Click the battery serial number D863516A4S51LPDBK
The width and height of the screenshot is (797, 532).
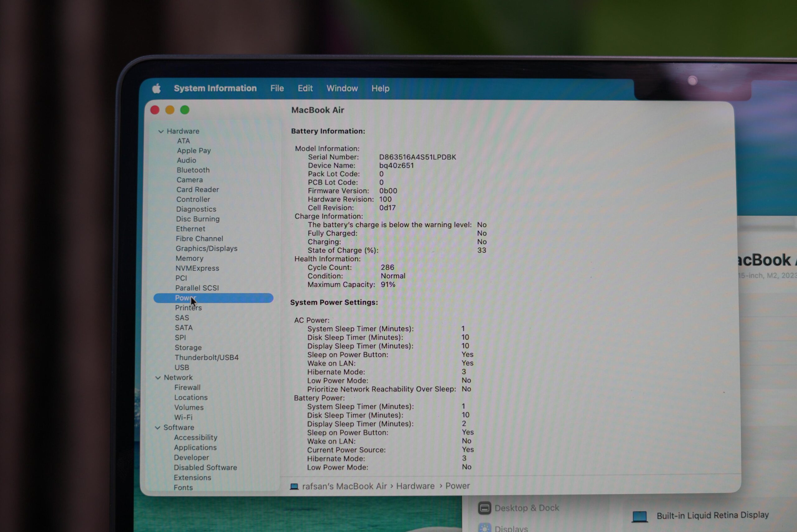(x=417, y=157)
